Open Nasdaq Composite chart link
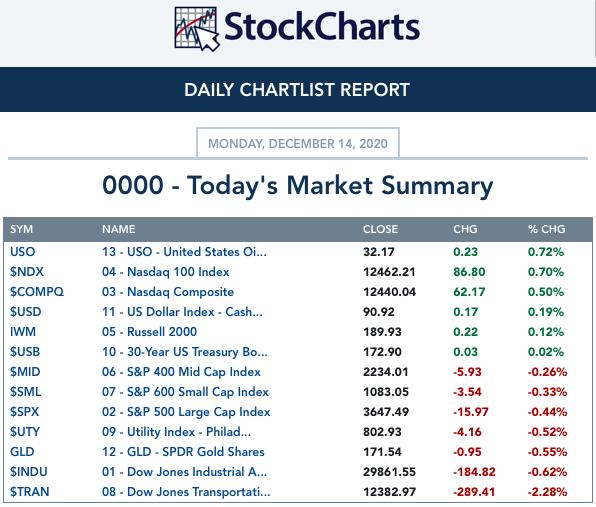Viewport: 596px width, 507px height. click(x=168, y=292)
